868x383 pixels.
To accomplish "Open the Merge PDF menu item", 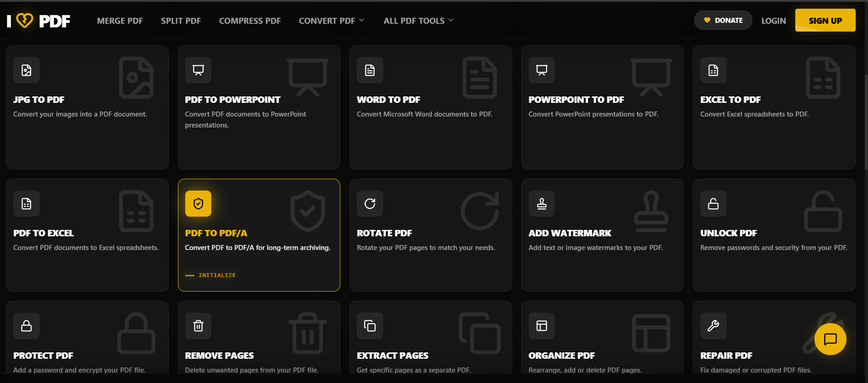I will point(120,21).
